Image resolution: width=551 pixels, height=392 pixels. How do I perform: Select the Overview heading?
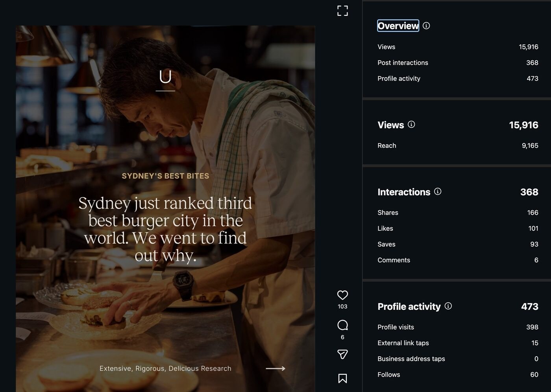click(x=398, y=26)
